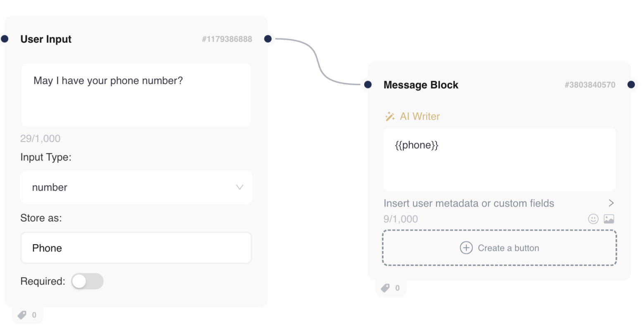Click the phone number question text box
This screenshot has width=644, height=331.
(x=136, y=95)
